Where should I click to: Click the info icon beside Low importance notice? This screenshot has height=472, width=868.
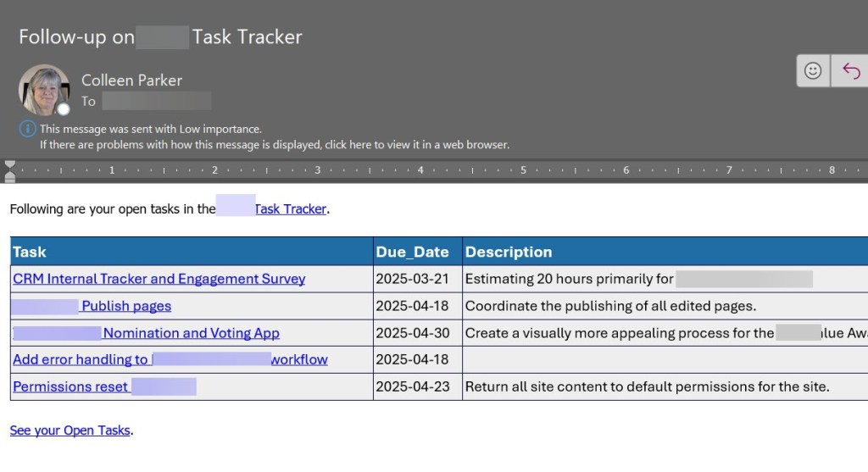(x=28, y=129)
